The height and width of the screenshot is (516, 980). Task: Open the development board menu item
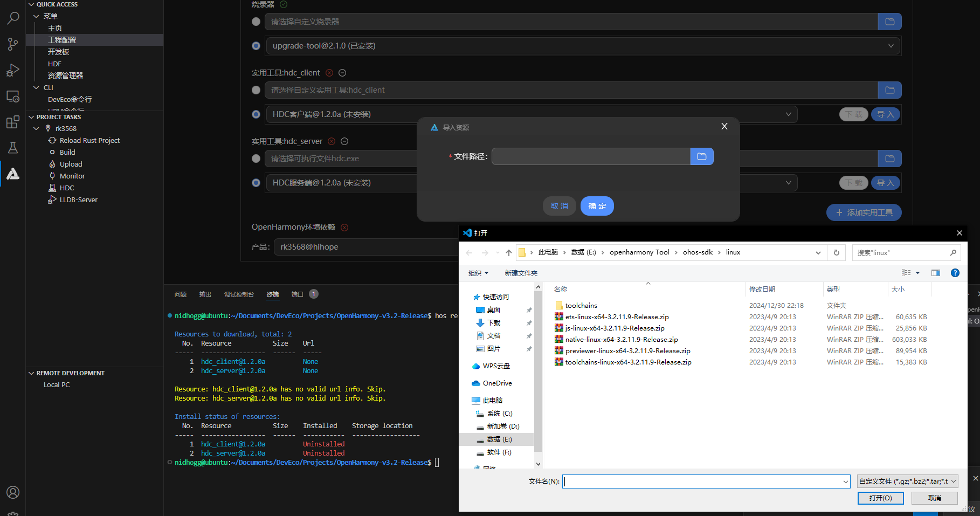58,52
